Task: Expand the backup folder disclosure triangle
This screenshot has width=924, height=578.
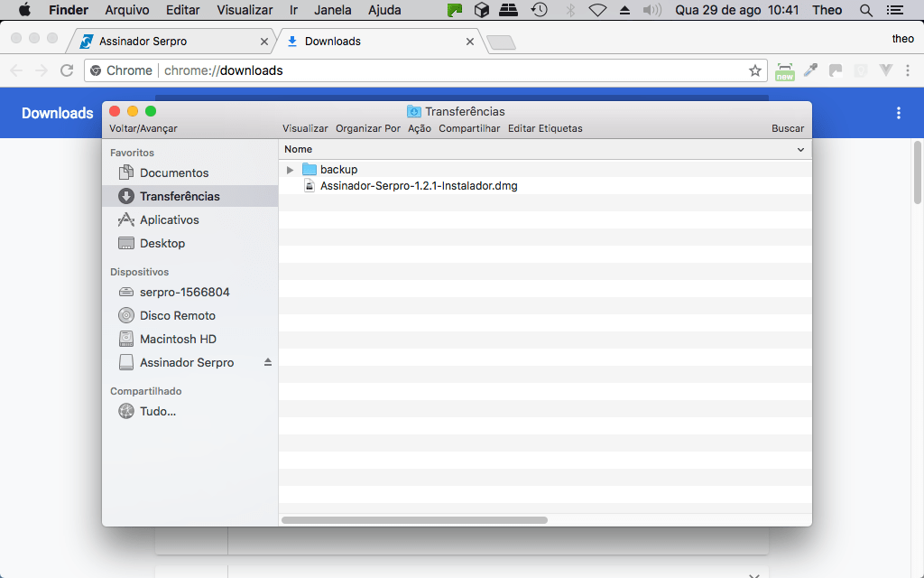Action: tap(290, 170)
